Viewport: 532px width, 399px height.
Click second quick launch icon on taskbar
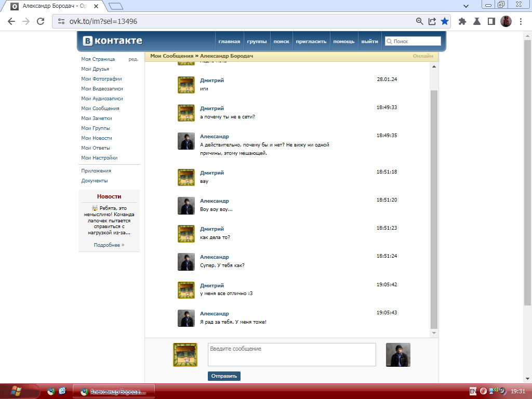point(62,392)
